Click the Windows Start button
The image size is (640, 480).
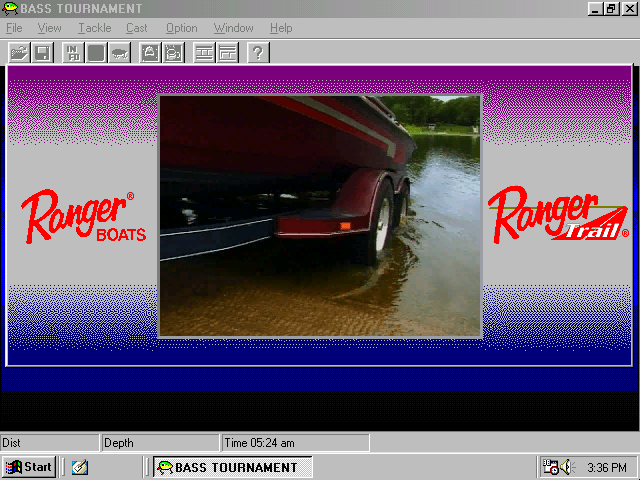tap(29, 467)
